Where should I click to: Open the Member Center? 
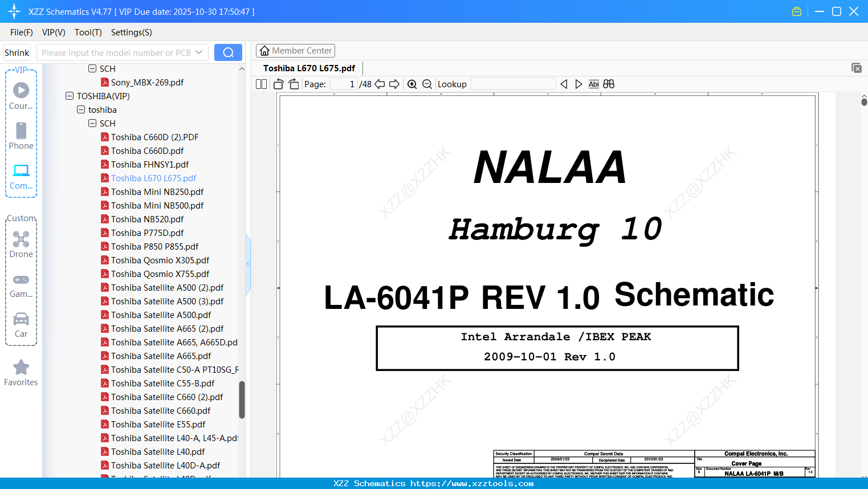click(x=295, y=51)
